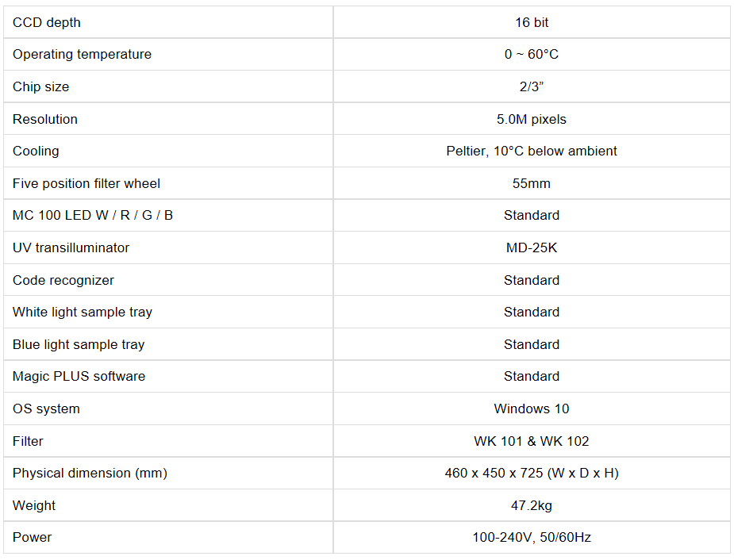The height and width of the screenshot is (560, 734).
Task: Click the "Chip size" row label
Action: point(40,86)
